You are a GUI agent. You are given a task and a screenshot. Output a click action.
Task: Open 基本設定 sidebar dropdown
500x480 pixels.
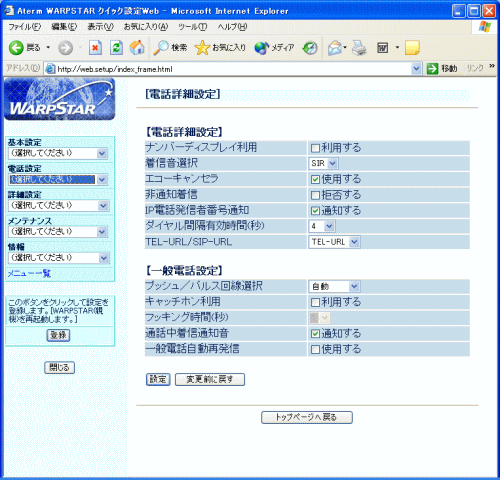click(58, 153)
